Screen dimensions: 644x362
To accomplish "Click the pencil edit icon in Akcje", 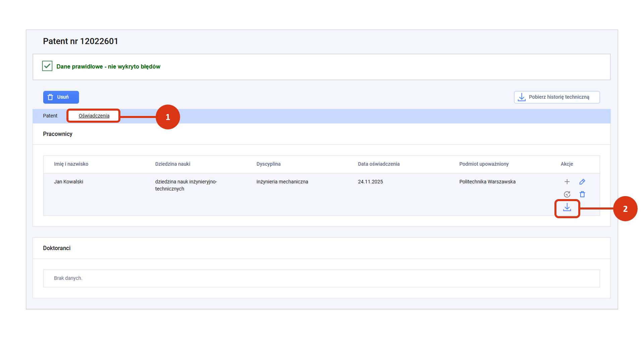I will point(582,182).
